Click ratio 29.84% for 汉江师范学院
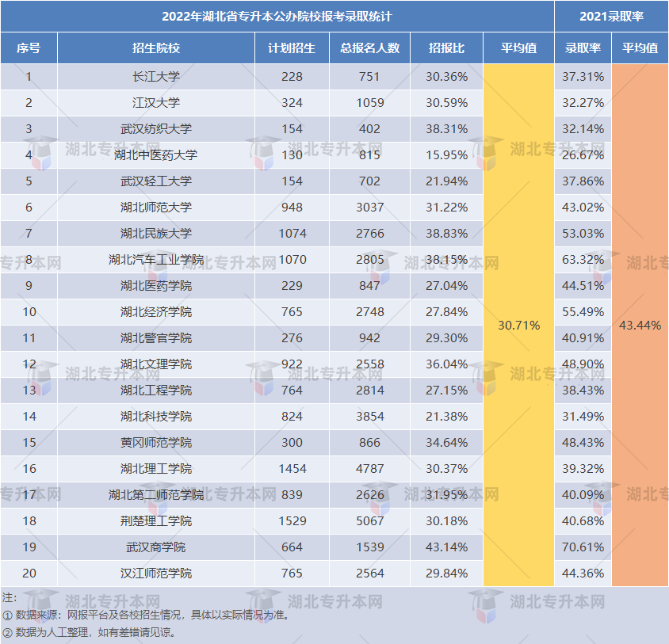This screenshot has width=669, height=644. click(447, 574)
